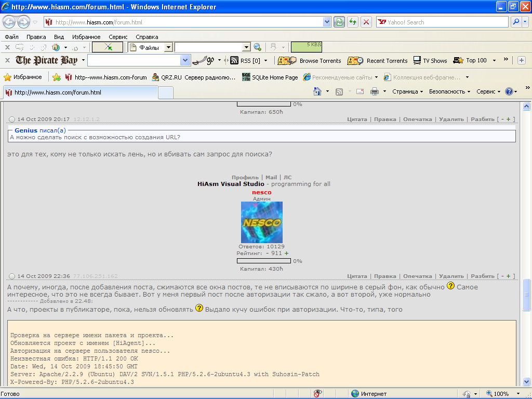Open the Home page icon

click(317, 91)
